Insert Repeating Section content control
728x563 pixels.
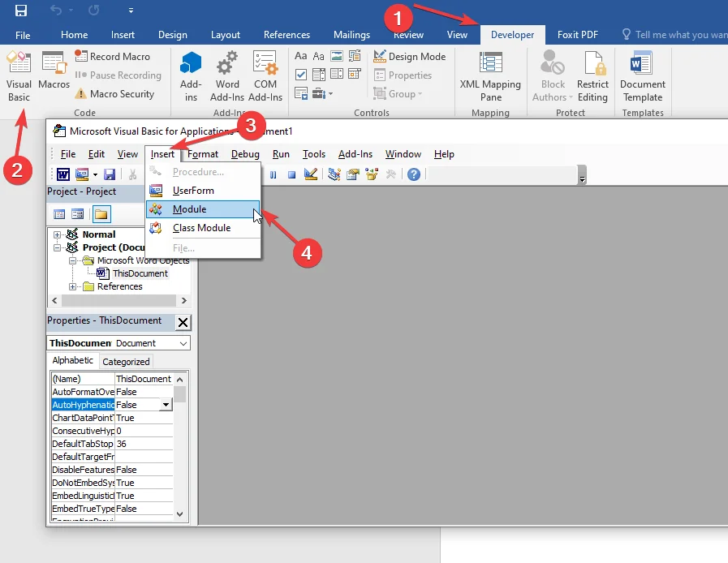coord(300,94)
